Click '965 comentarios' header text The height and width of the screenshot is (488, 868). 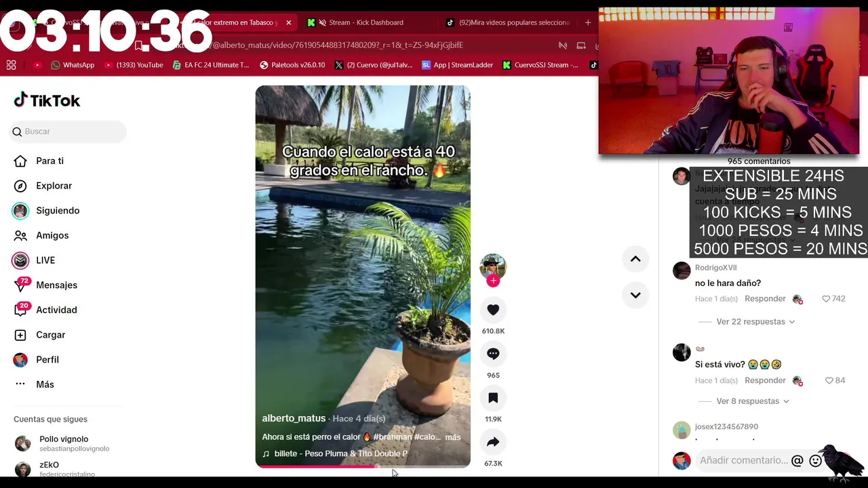click(759, 161)
